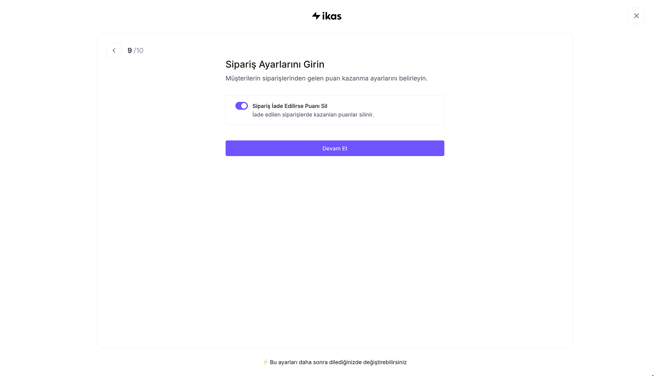The width and height of the screenshot is (670, 376).
Task: Click the ikas lightning bolt logo icon
Action: (316, 16)
